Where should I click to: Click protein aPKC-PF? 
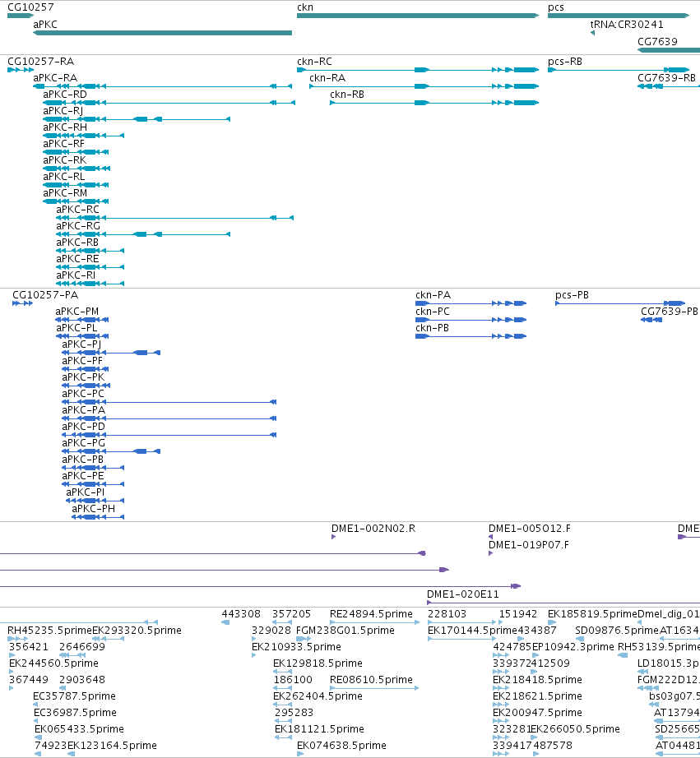point(82,361)
